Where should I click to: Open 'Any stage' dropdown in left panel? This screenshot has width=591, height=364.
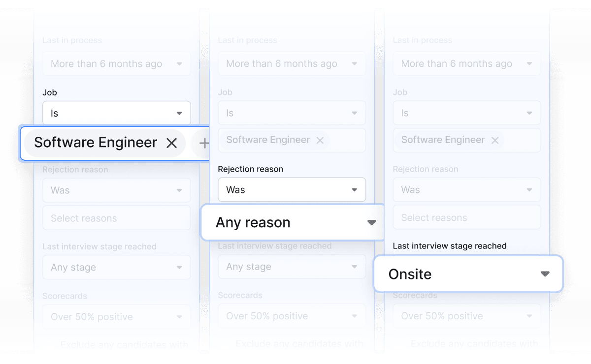click(x=117, y=268)
